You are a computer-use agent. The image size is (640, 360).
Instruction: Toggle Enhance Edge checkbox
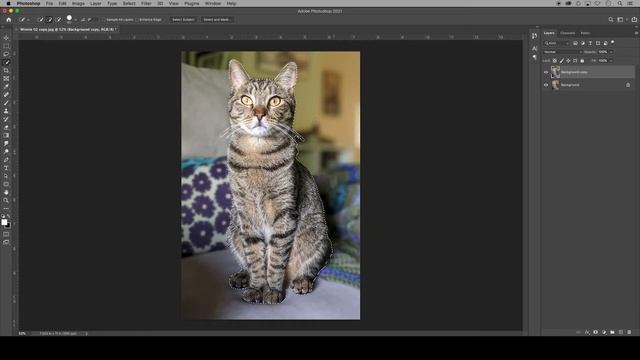(137, 20)
